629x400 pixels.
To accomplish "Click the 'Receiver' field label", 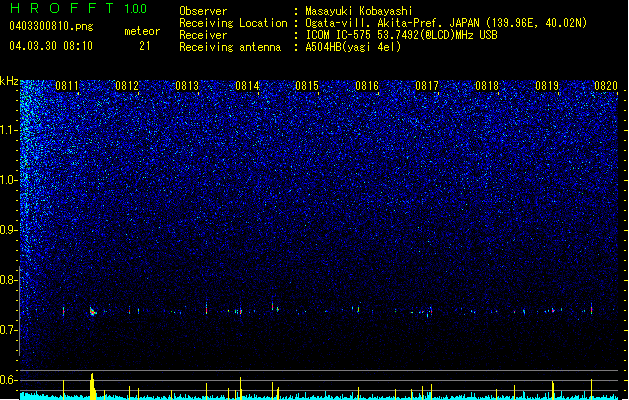I will coord(203,35).
